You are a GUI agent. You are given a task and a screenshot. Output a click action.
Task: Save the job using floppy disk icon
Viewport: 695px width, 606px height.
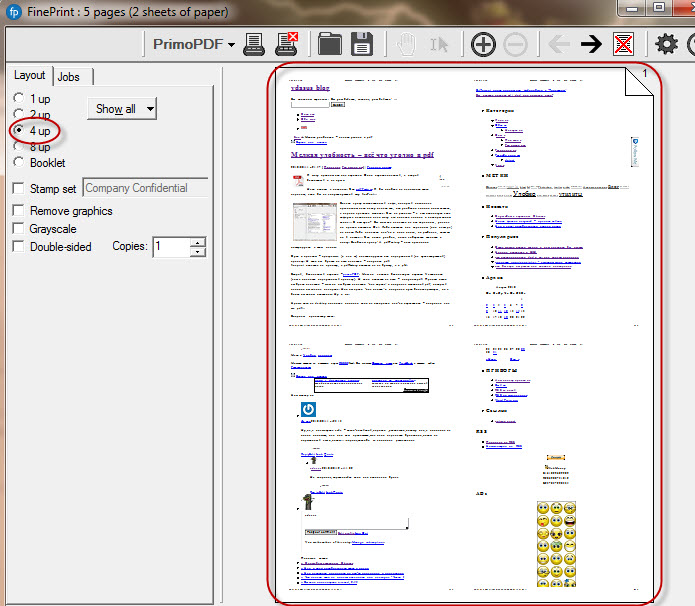pyautogui.click(x=361, y=44)
